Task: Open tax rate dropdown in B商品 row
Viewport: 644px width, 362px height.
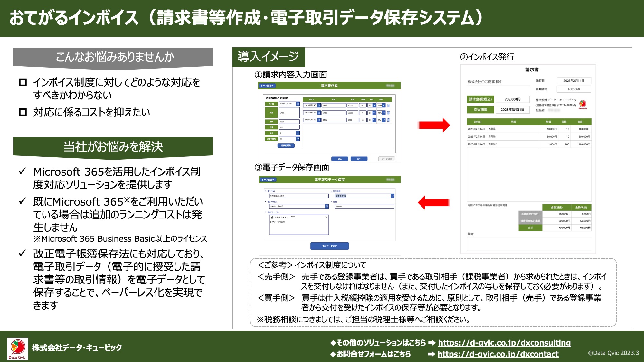Action: tap(384, 113)
